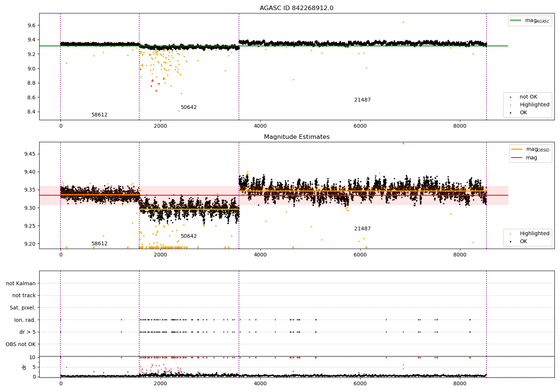Select mag OBSID legend label in middle plot
The height and width of the screenshot is (392, 560).
pos(538,149)
